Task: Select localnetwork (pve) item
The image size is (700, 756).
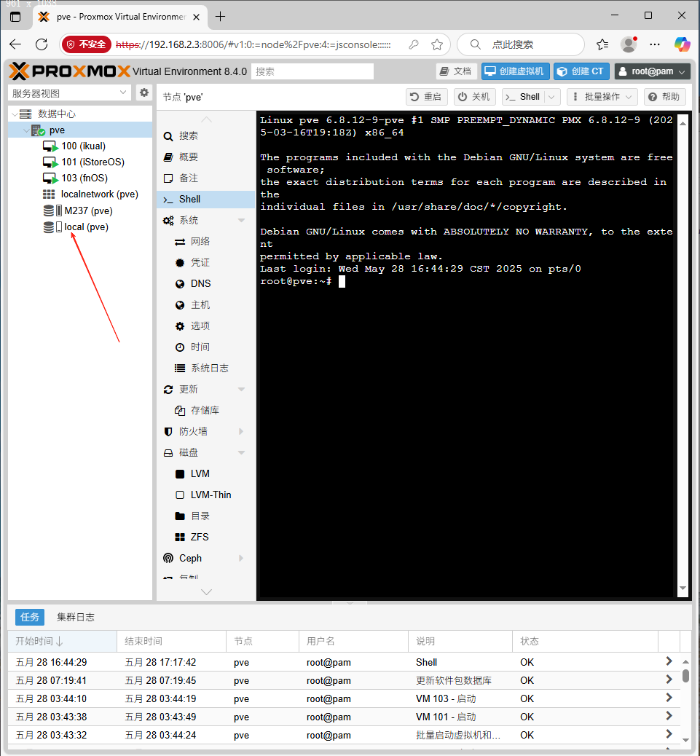Action: [99, 194]
